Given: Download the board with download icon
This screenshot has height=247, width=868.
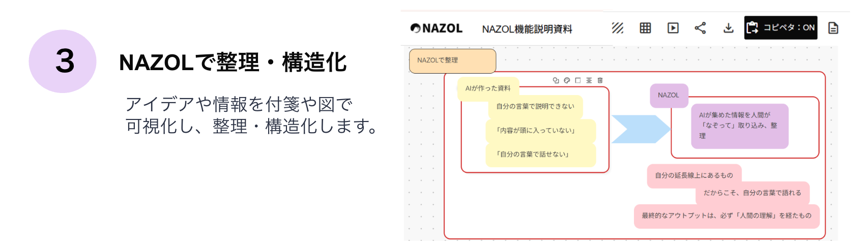Looking at the screenshot, I should (x=729, y=28).
